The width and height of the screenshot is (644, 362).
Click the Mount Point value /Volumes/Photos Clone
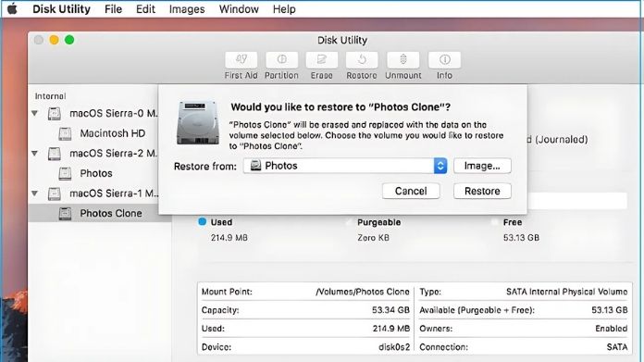[363, 292]
